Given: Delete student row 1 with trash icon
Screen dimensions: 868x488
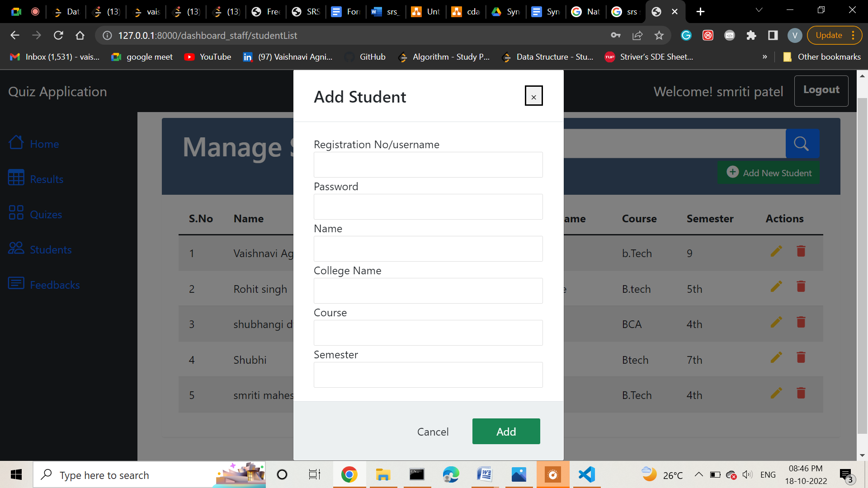Looking at the screenshot, I should [801, 251].
